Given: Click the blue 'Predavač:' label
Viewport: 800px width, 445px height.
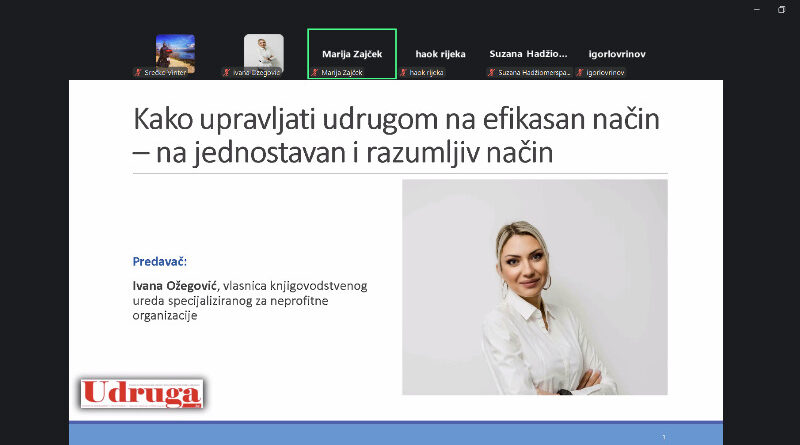Looking at the screenshot, I should [x=160, y=262].
